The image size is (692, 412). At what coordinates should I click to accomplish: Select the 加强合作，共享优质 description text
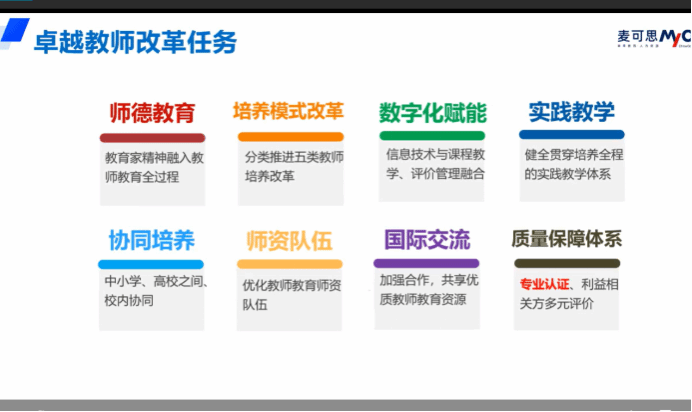click(x=429, y=290)
